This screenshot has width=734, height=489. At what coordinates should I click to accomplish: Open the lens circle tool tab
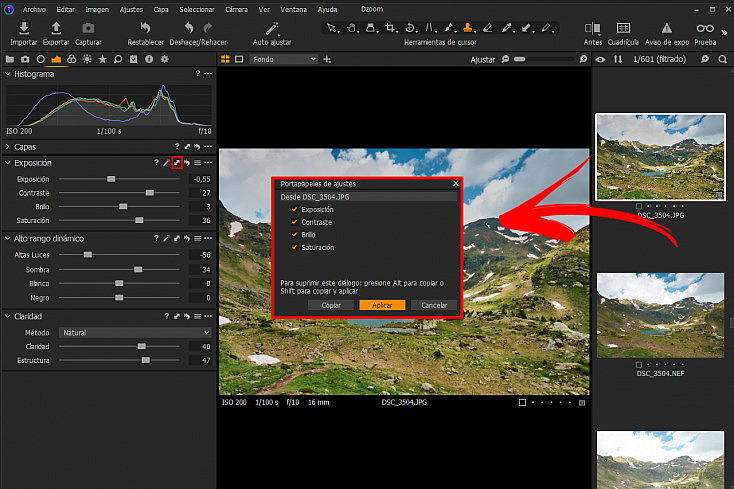point(41,59)
